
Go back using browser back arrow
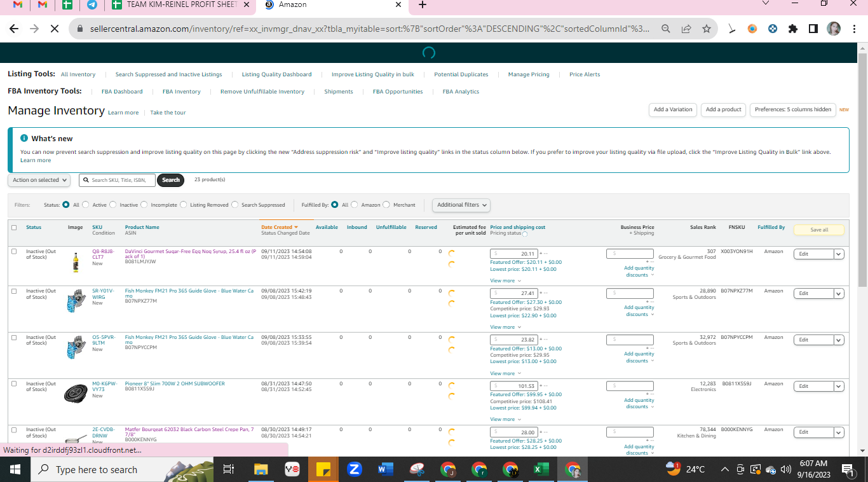tap(14, 29)
